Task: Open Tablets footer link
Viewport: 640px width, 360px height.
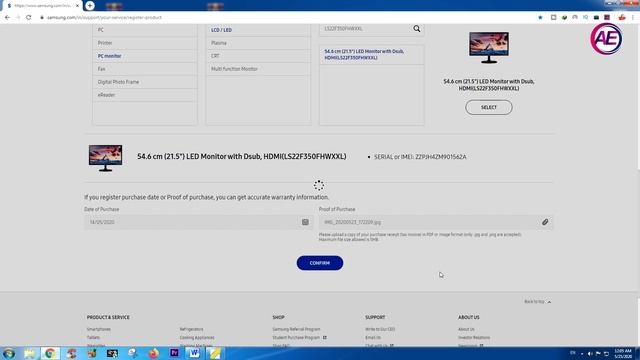Action: pyautogui.click(x=93, y=338)
